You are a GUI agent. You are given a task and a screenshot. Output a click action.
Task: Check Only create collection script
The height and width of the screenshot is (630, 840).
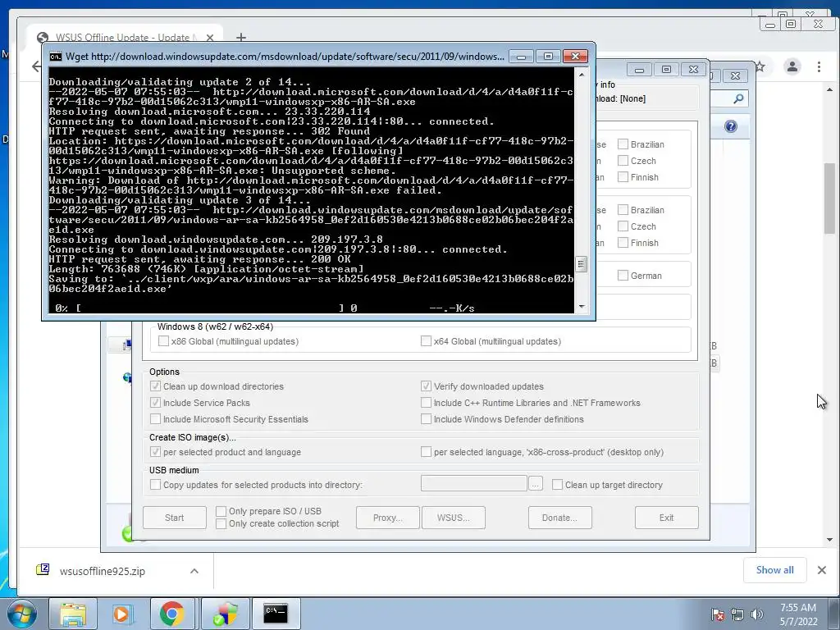[x=221, y=523]
